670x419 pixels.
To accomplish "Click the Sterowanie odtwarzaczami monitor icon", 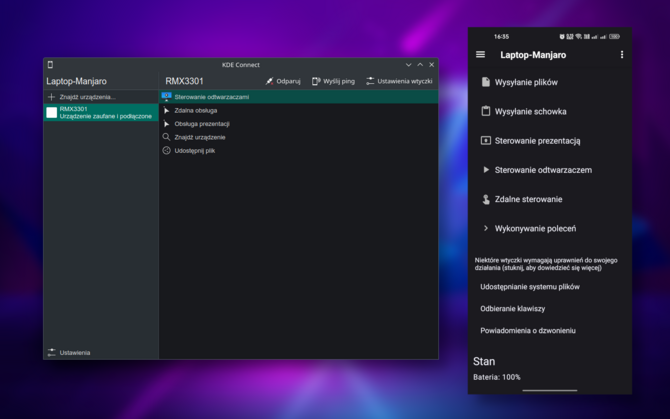I will pyautogui.click(x=166, y=97).
